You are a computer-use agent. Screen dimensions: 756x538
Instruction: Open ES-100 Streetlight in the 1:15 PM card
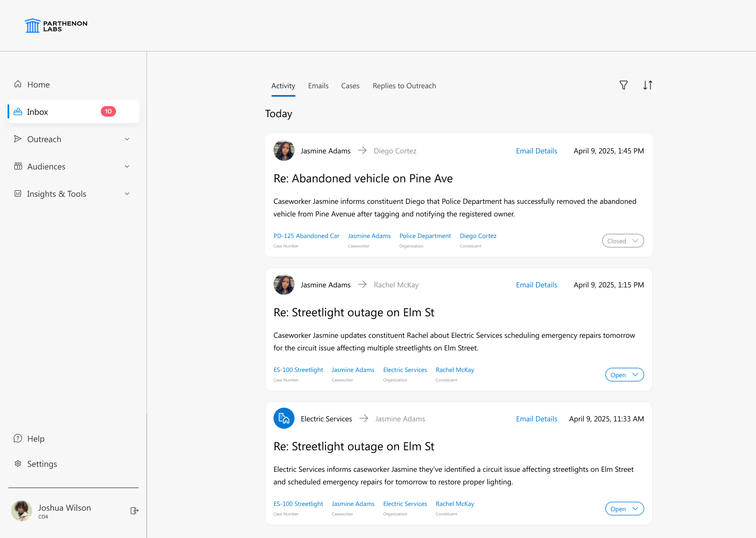point(298,370)
